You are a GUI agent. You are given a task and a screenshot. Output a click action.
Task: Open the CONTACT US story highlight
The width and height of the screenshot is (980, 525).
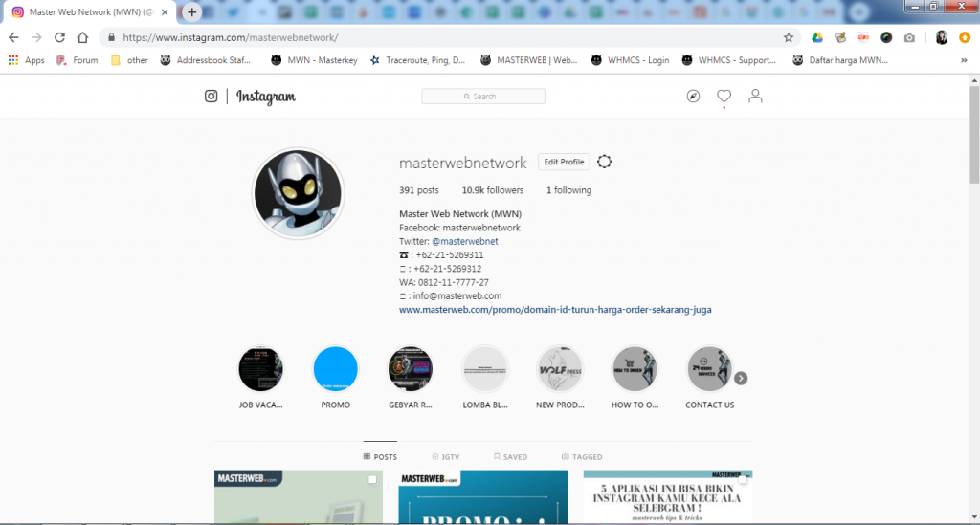pyautogui.click(x=709, y=370)
